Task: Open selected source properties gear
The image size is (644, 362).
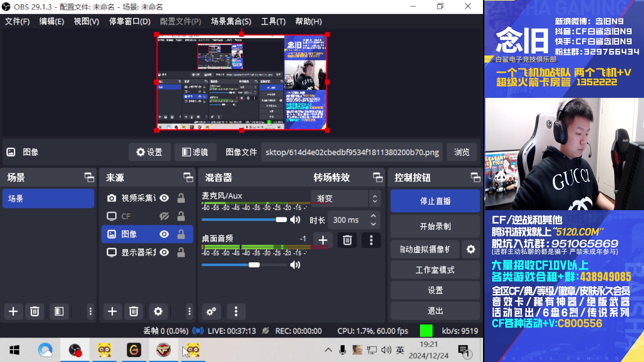Action: (158, 311)
